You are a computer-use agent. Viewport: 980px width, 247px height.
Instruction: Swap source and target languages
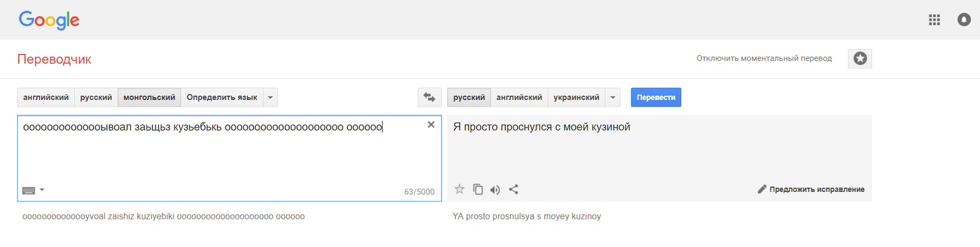[429, 97]
